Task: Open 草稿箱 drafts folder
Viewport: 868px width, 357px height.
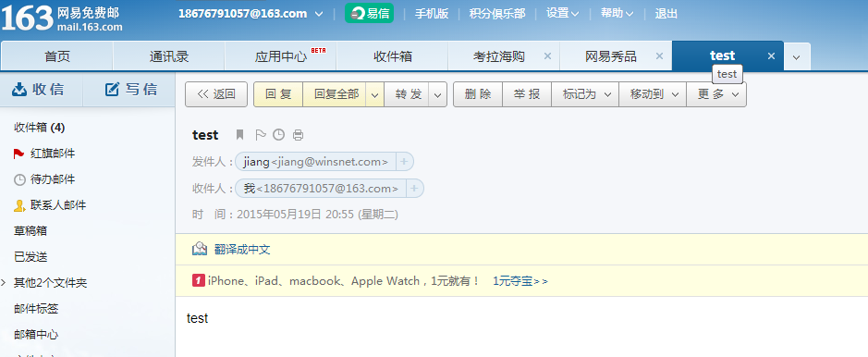Action: pyautogui.click(x=31, y=231)
